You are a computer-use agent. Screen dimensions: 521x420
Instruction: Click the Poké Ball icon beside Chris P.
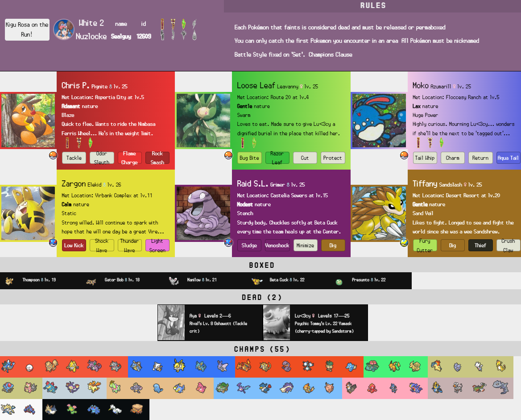coord(53,155)
